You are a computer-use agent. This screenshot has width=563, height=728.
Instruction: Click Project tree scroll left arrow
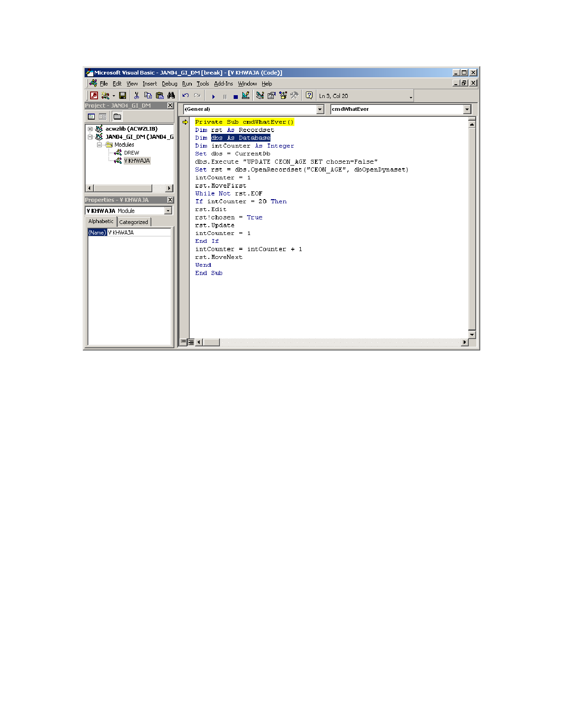pos(90,188)
